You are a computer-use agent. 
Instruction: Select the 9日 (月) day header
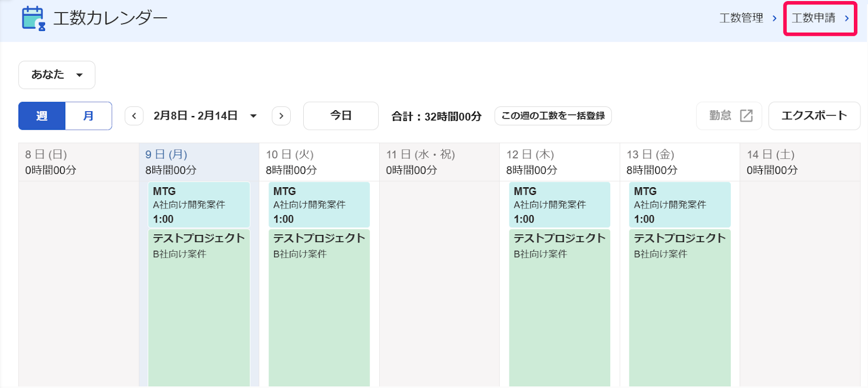(199, 162)
